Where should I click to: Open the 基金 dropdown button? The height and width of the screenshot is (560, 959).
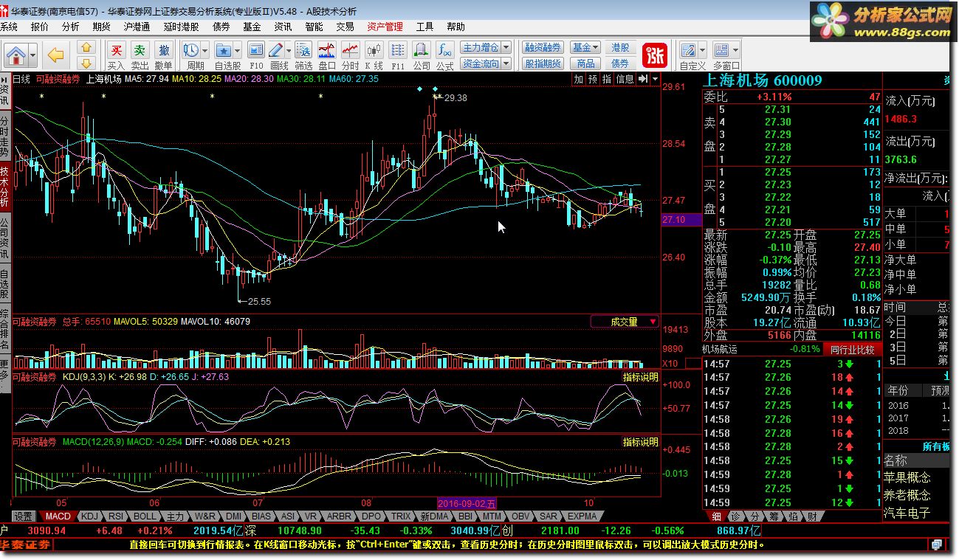pyautogui.click(x=585, y=48)
